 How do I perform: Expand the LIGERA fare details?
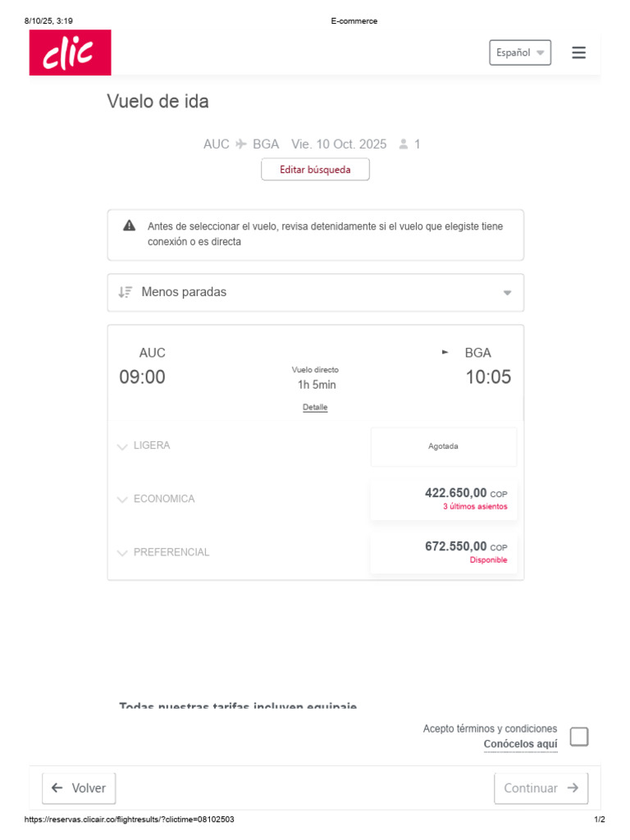tap(123, 446)
